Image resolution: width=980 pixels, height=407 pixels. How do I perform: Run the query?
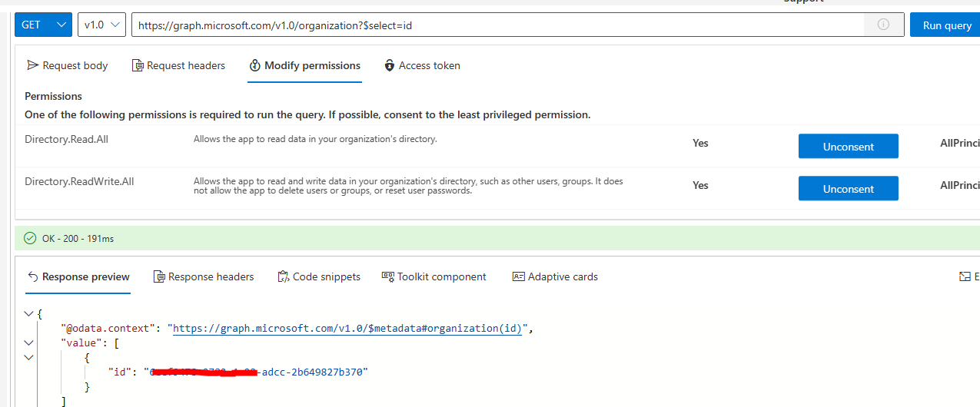[x=947, y=25]
